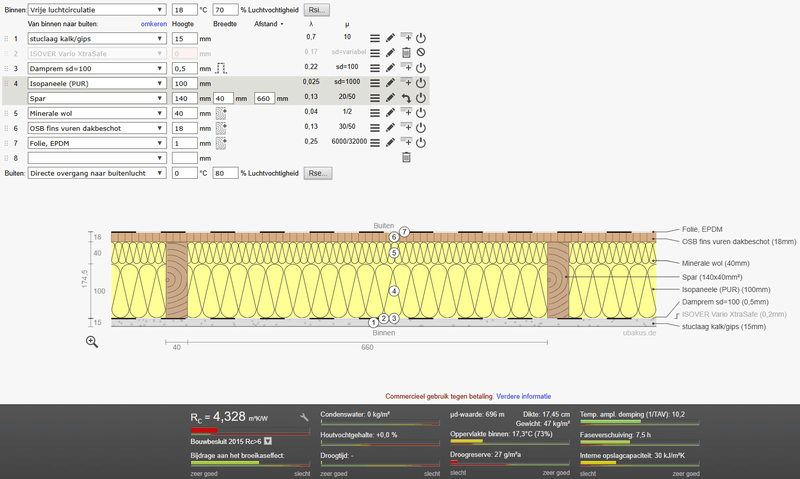Expand the Minerale wol material dropdown
Screen dimensions: 800x479
tap(97, 113)
